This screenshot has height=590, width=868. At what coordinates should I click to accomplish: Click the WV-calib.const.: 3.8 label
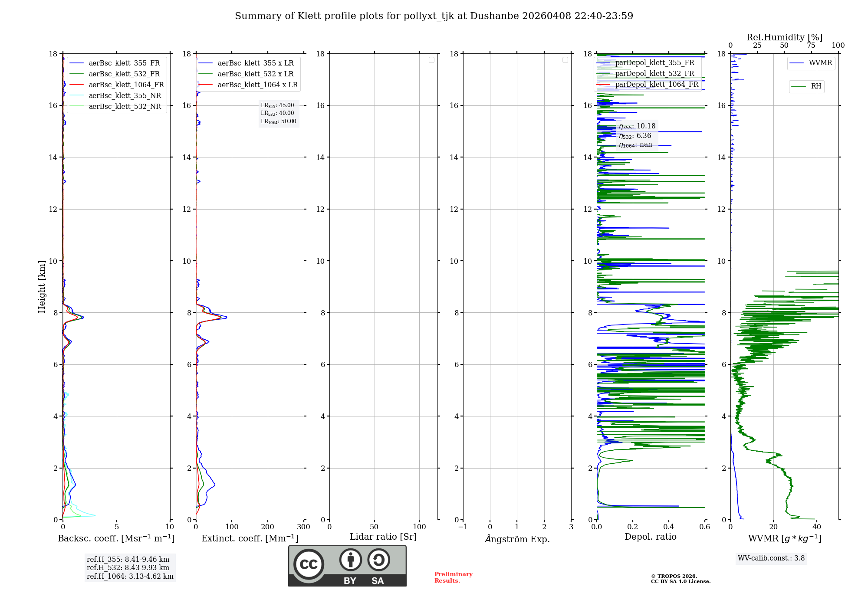(771, 558)
